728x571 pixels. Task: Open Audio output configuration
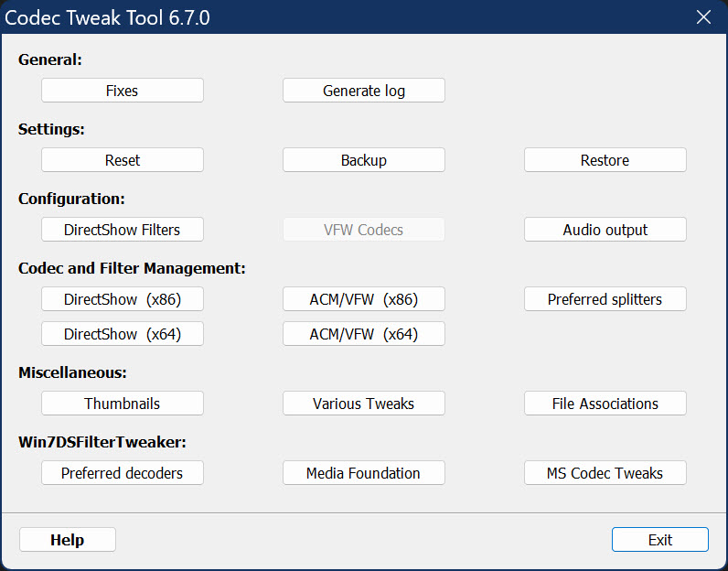click(x=605, y=230)
